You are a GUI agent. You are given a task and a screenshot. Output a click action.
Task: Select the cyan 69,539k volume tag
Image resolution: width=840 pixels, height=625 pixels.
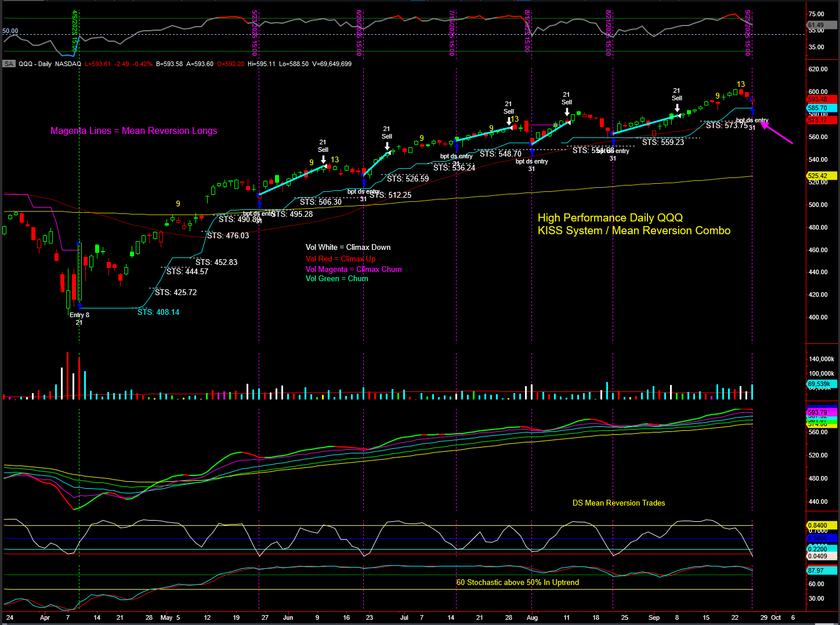point(821,384)
